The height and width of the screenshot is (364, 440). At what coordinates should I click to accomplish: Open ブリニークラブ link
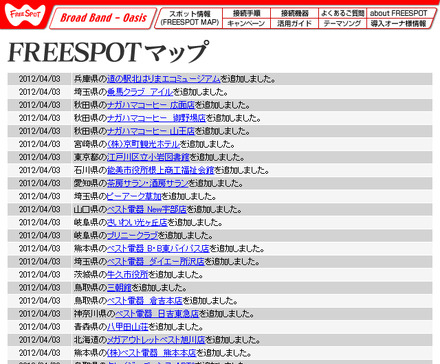(x=132, y=235)
